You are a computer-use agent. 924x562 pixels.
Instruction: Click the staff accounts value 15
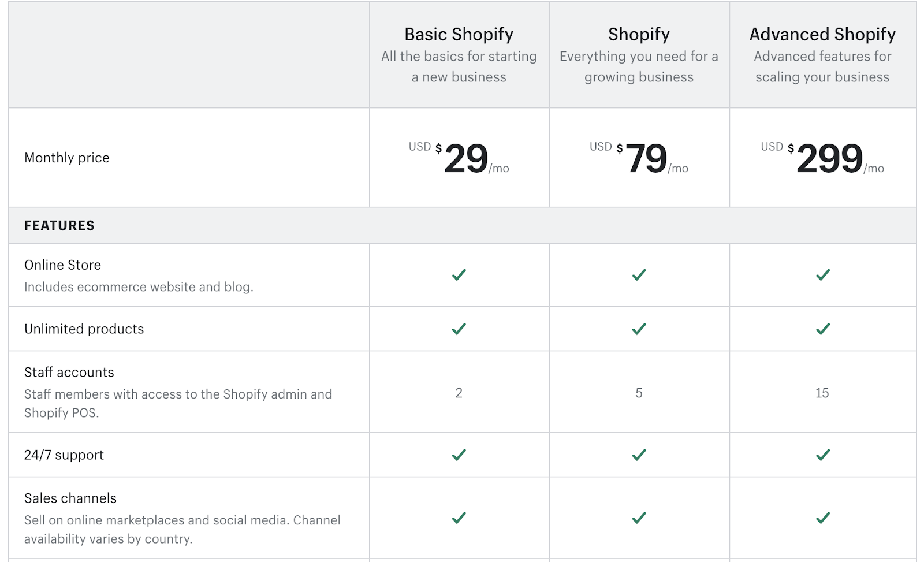822,393
